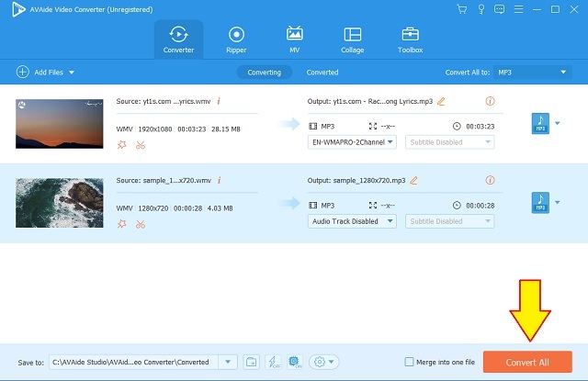Open cut scissors for sample file

click(x=141, y=224)
